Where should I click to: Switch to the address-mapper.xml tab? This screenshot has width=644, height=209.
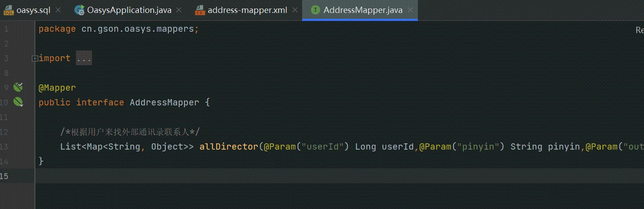pos(247,10)
